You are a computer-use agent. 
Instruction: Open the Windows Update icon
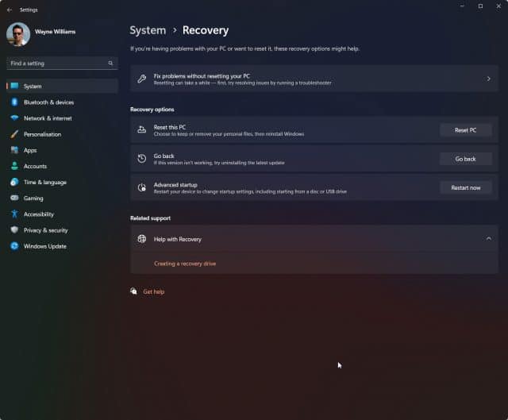14,246
